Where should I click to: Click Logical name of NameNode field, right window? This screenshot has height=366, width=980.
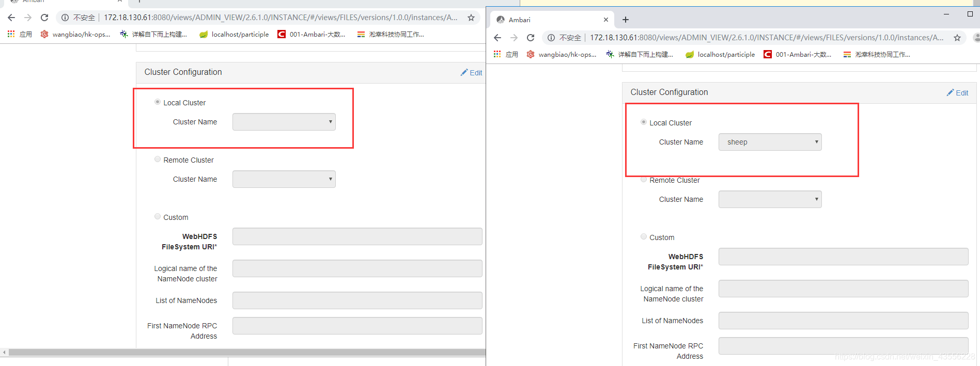coord(844,289)
